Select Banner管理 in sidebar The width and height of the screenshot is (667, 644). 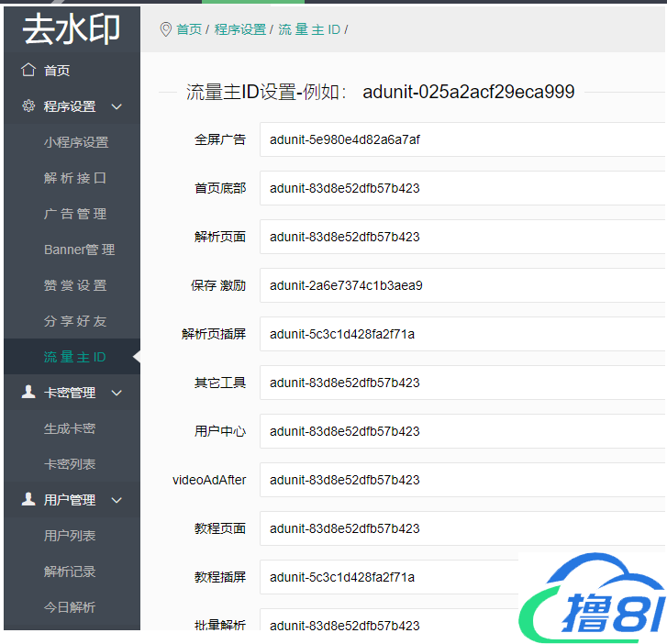(79, 250)
